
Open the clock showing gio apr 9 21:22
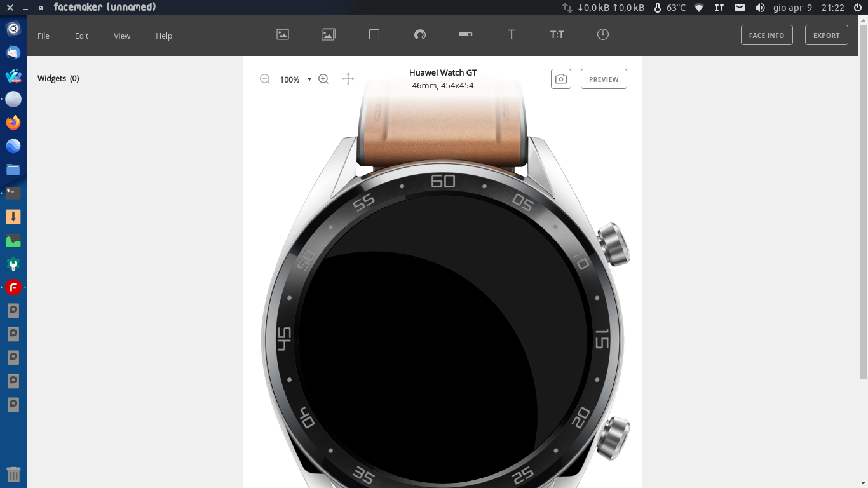(809, 8)
